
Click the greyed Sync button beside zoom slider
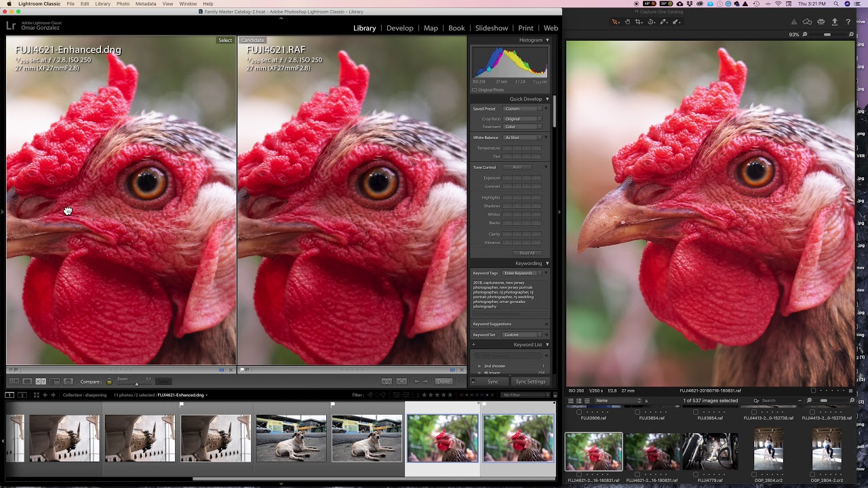click(163, 382)
